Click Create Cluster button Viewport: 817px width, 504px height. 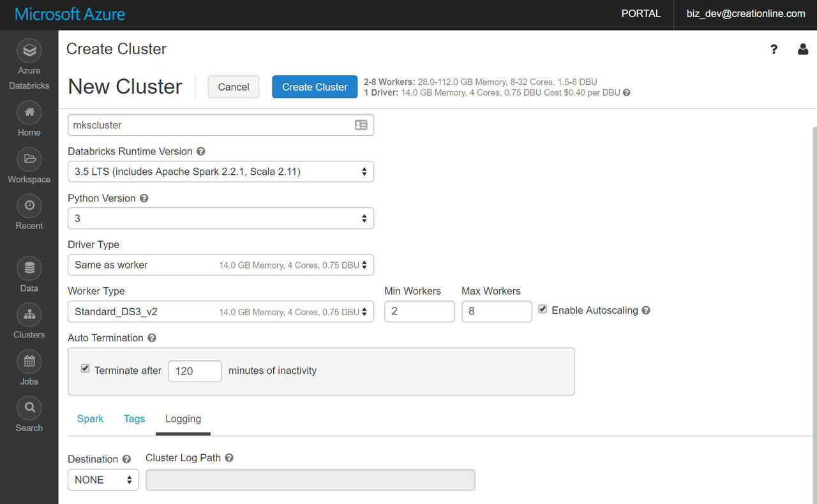(315, 87)
